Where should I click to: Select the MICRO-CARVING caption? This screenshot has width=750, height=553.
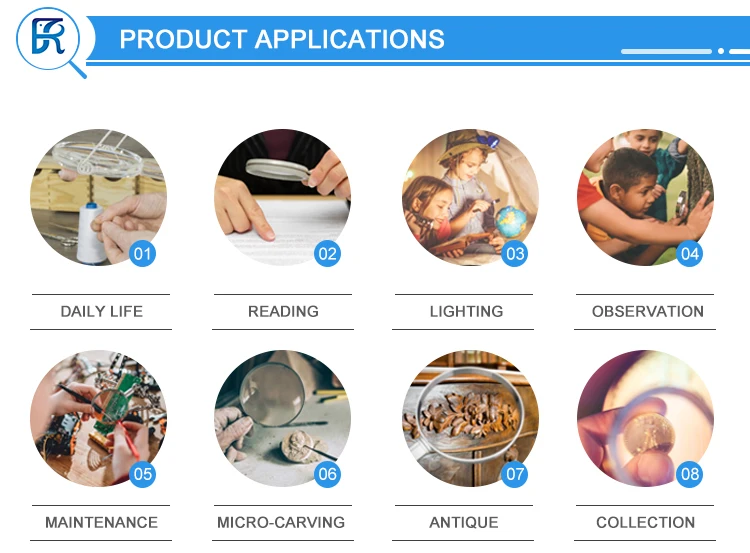click(x=281, y=522)
